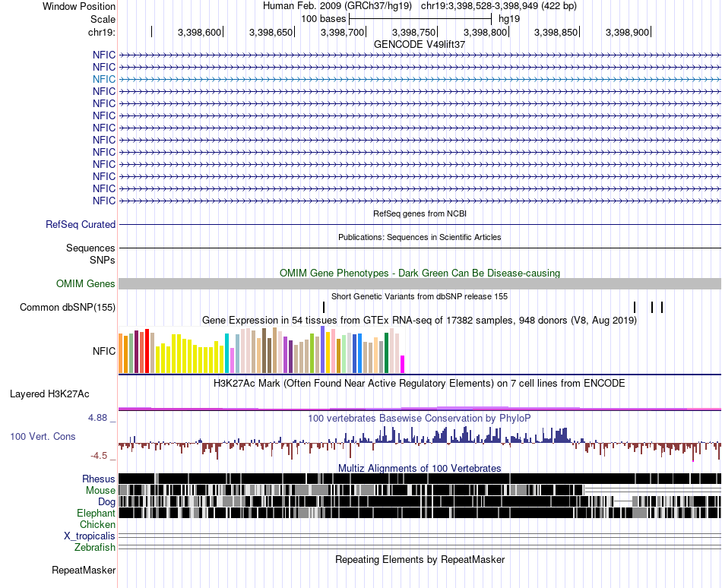Image resolution: width=722 pixels, height=588 pixels.
Task: Click the cyan GTEx expression bar
Action: click(226, 353)
